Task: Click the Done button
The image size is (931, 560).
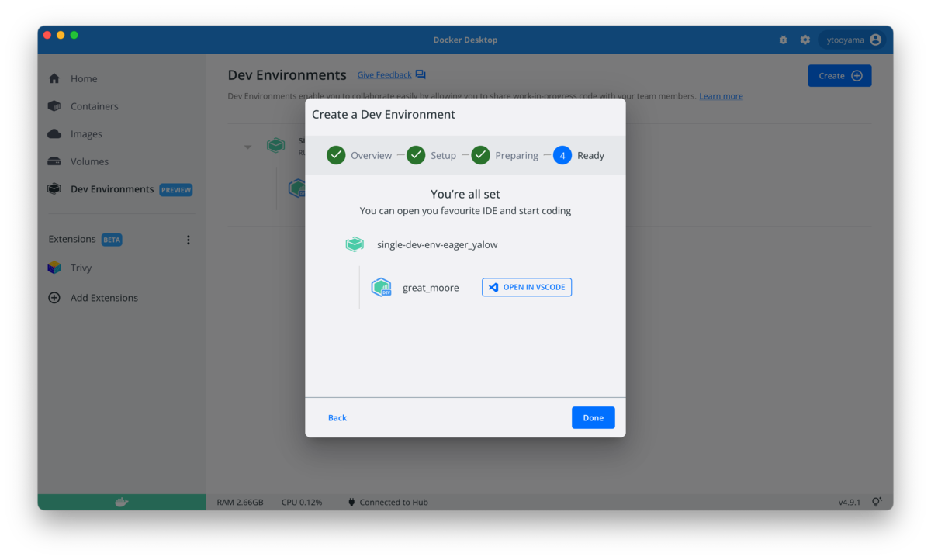Action: click(x=594, y=417)
